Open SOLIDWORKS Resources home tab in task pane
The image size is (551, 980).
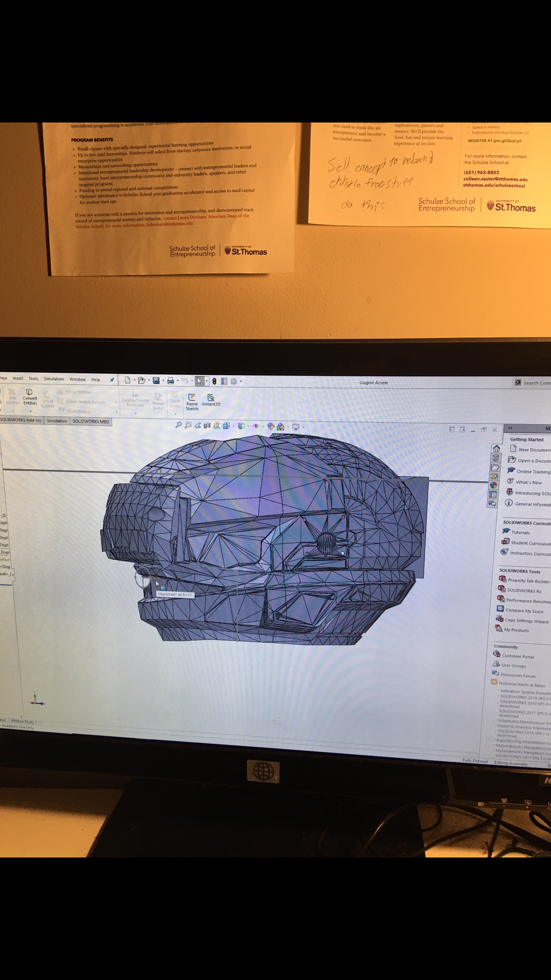tap(496, 448)
